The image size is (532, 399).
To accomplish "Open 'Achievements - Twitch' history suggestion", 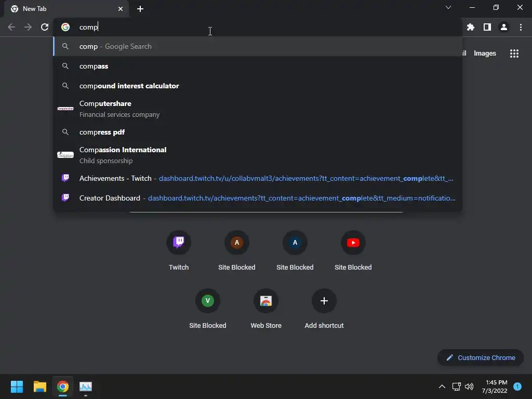I will point(258,179).
